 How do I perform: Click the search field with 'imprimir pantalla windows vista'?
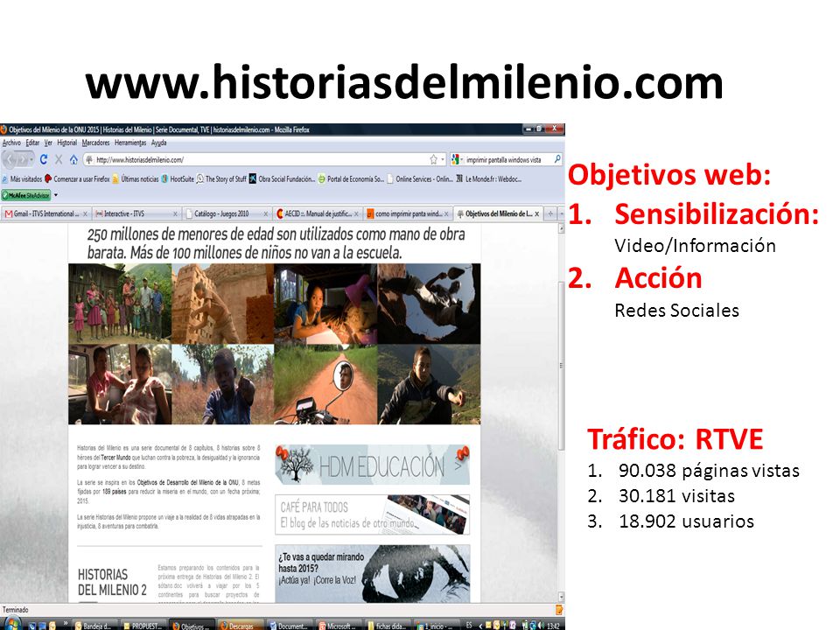[507, 159]
